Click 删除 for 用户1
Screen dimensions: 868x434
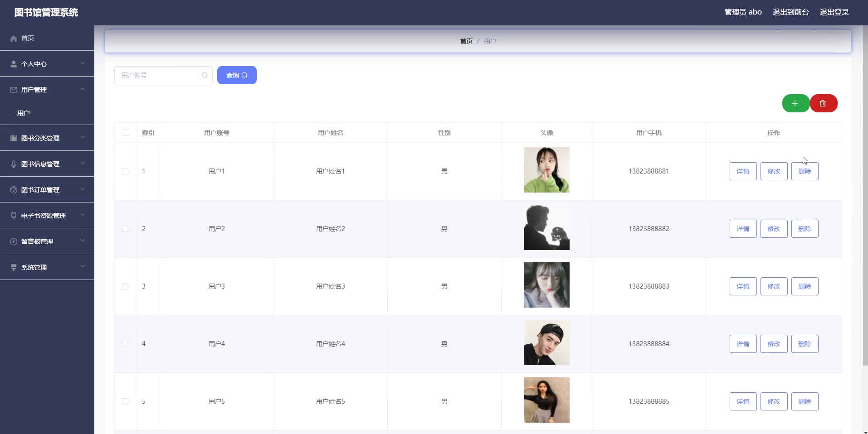pos(805,171)
